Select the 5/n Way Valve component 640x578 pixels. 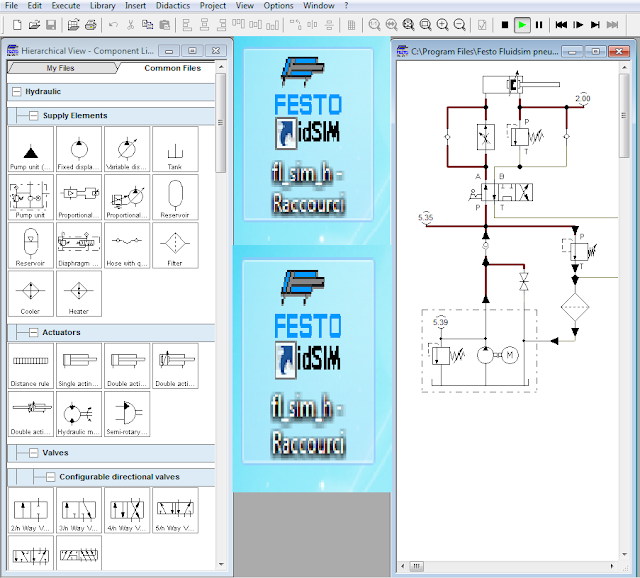pyautogui.click(x=175, y=510)
